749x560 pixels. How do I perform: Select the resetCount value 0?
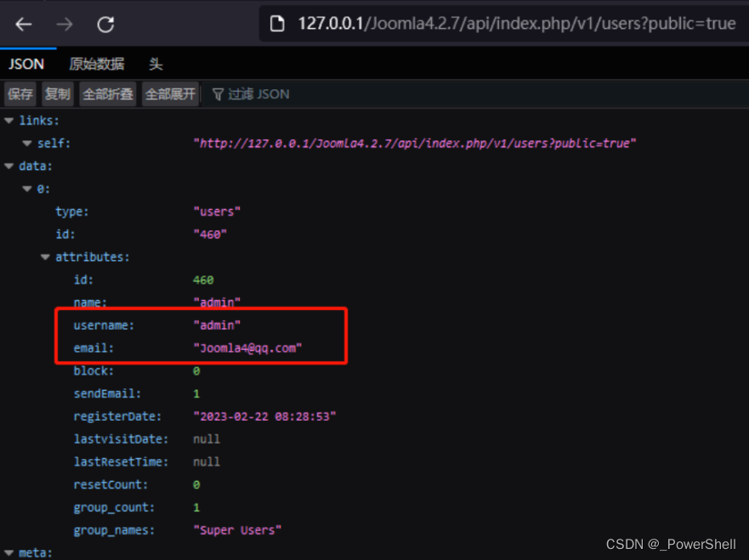tap(196, 484)
